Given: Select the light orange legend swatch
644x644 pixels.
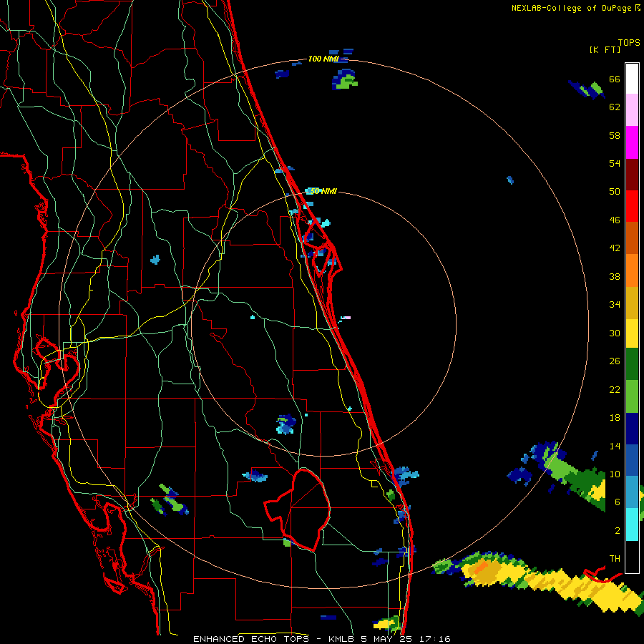Looking at the screenshot, I should 632,270.
